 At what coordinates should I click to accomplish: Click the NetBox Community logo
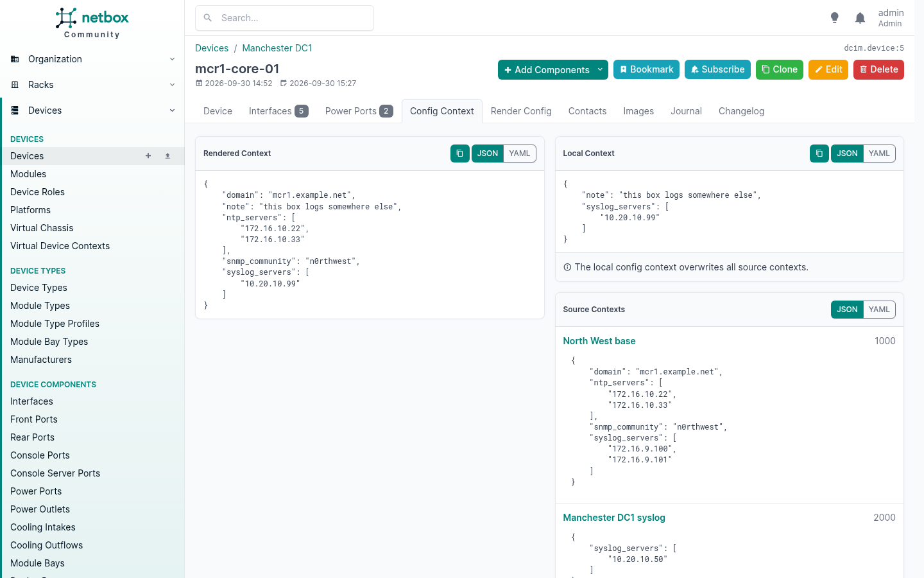92,23
